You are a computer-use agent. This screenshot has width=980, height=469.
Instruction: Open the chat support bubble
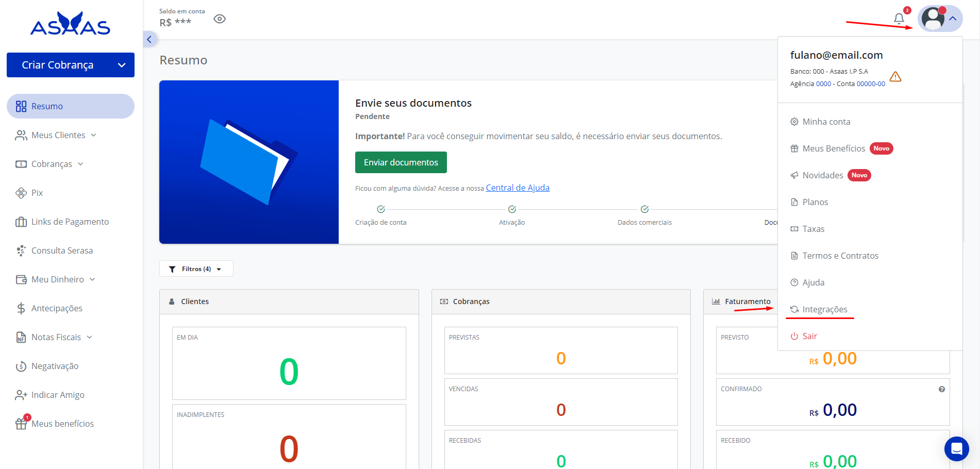click(x=956, y=448)
